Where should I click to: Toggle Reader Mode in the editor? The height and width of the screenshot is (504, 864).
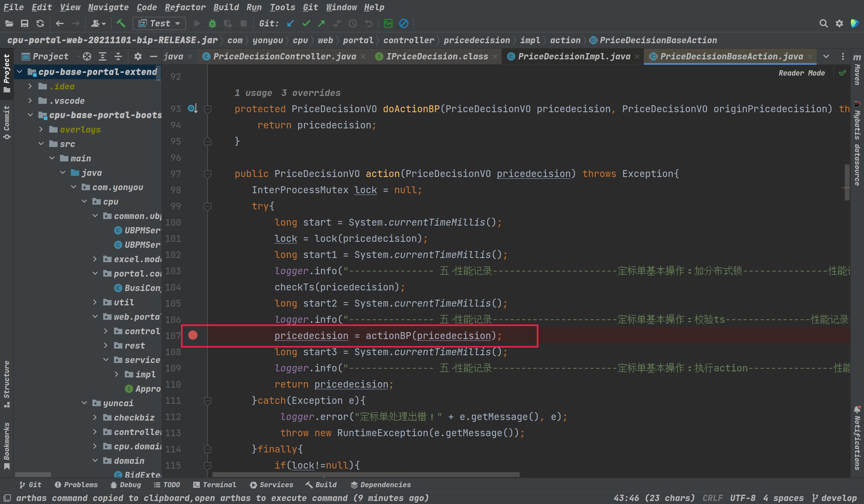(x=801, y=73)
